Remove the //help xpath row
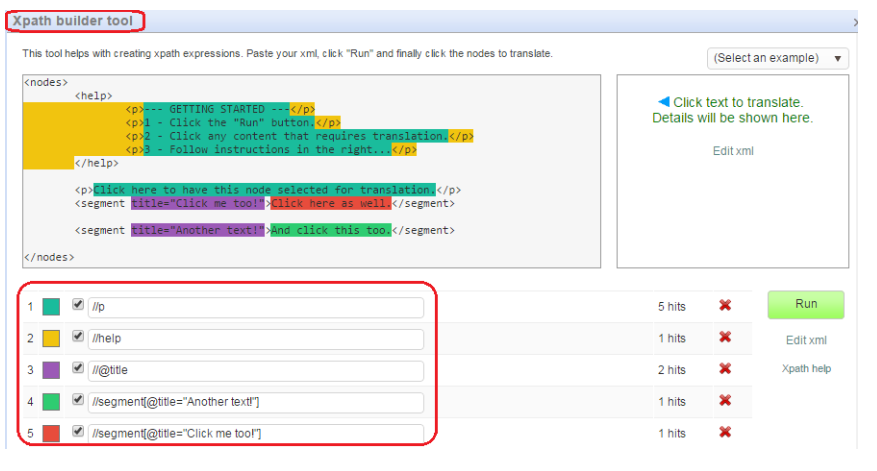The height and width of the screenshot is (471, 877). pyautogui.click(x=725, y=338)
